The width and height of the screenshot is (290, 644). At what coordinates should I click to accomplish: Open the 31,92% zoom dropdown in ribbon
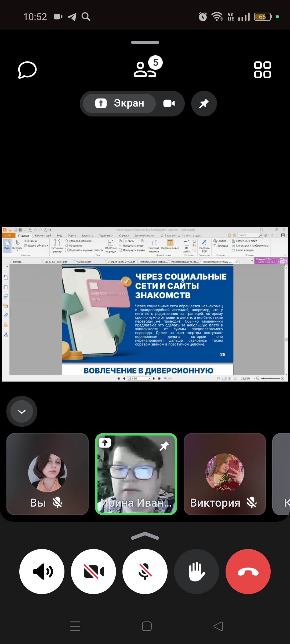click(x=139, y=241)
